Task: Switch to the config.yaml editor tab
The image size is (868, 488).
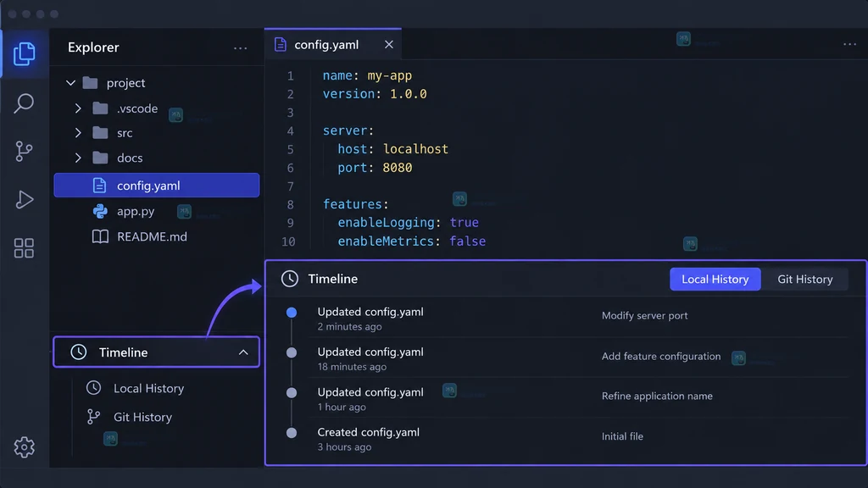Action: (x=332, y=44)
